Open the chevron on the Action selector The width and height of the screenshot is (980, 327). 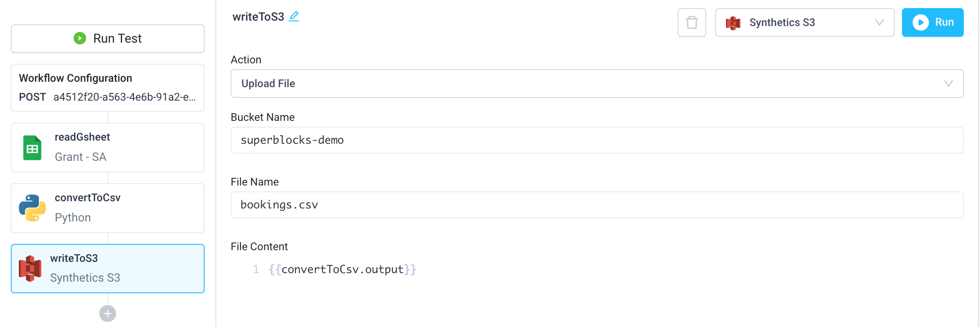coord(948,84)
